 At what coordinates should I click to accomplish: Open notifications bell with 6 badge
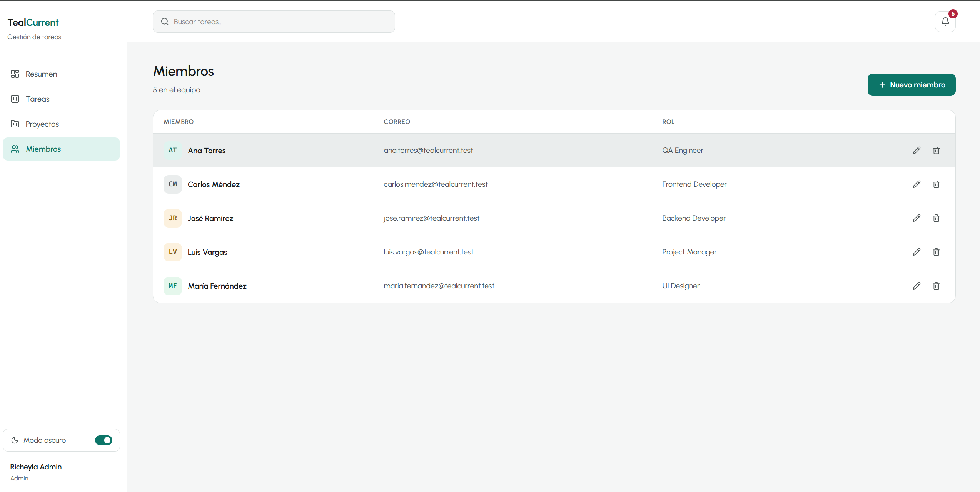[x=945, y=22]
